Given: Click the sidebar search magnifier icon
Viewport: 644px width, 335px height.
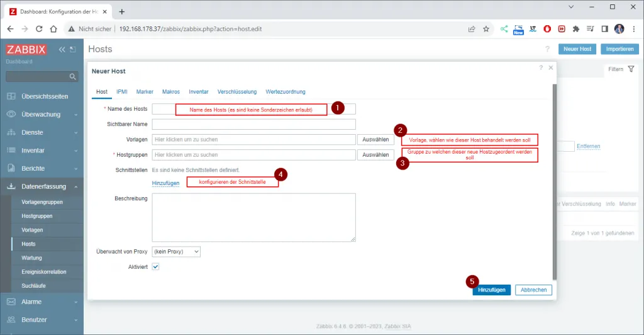Looking at the screenshot, I should [73, 77].
